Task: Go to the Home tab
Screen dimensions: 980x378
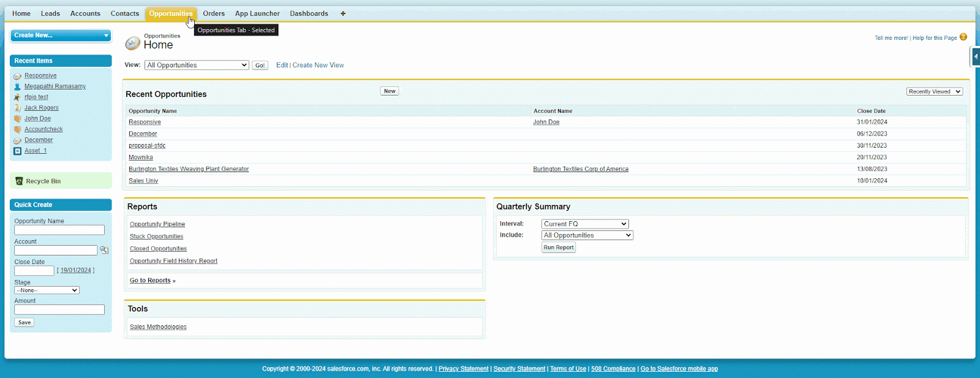Action: [21, 13]
